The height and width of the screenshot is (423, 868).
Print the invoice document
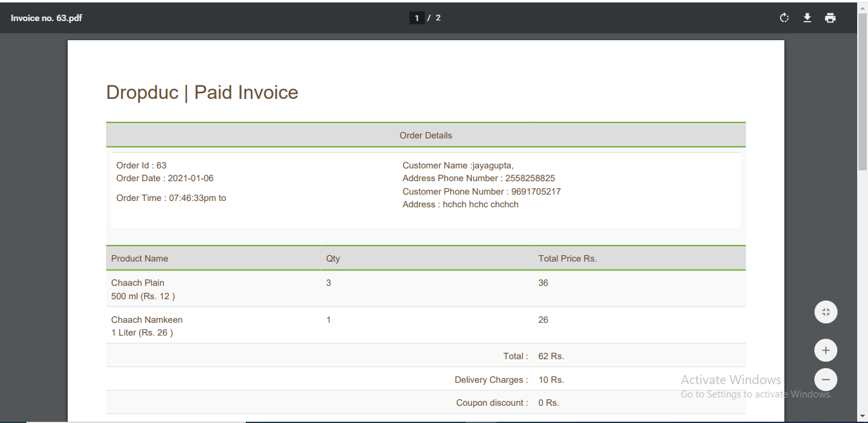pos(830,18)
